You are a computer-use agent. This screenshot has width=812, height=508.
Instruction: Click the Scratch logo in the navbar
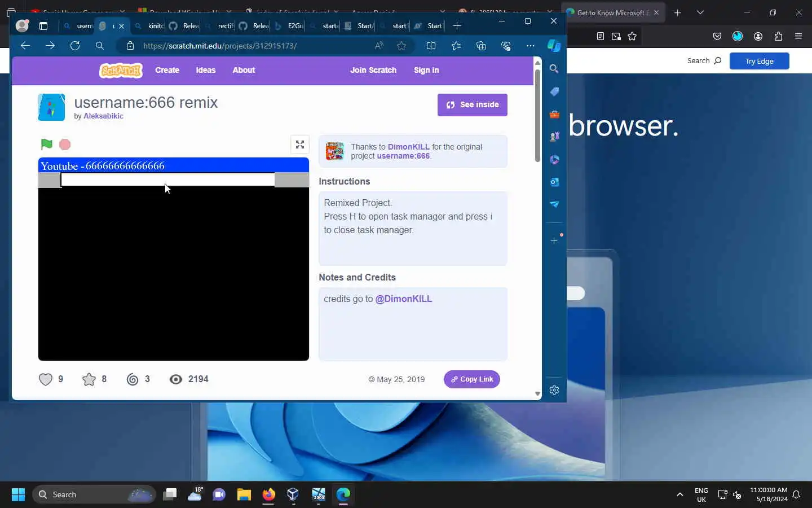[x=121, y=70]
